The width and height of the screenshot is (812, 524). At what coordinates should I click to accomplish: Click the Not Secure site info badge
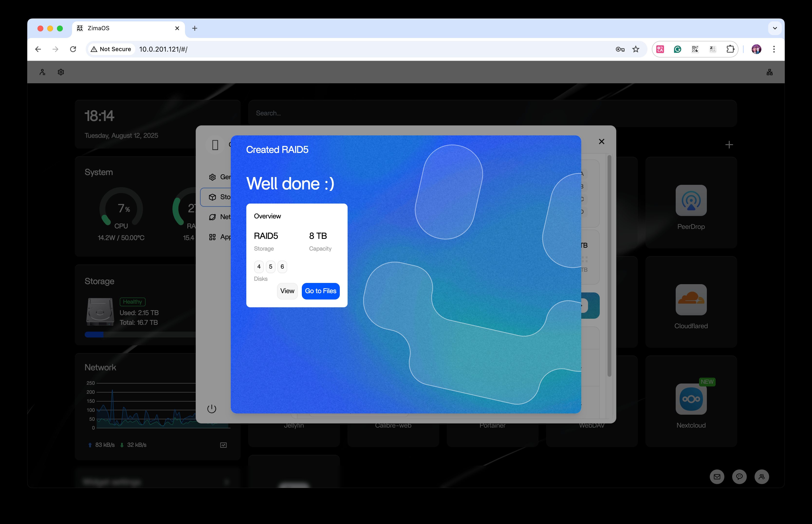(x=111, y=49)
